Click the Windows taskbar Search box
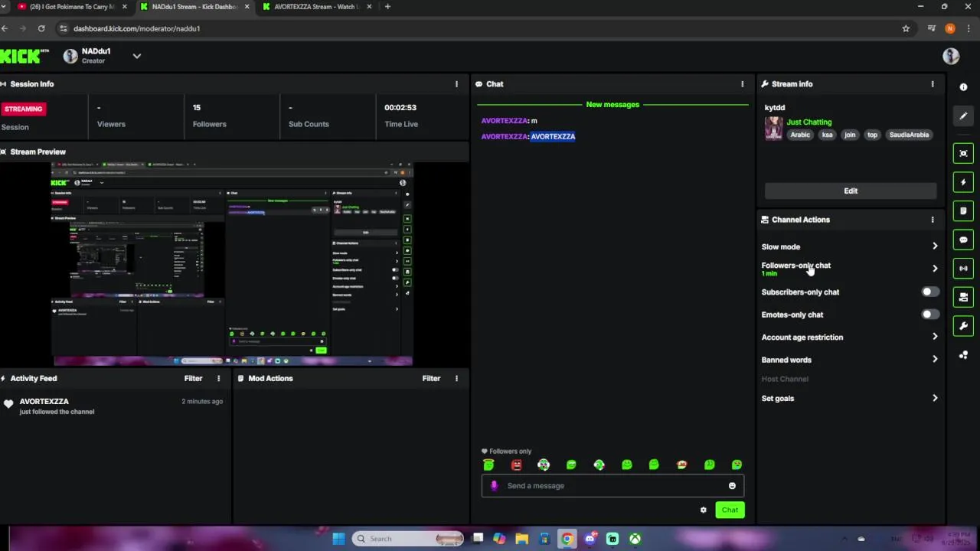This screenshot has width=980, height=551. coord(408,539)
